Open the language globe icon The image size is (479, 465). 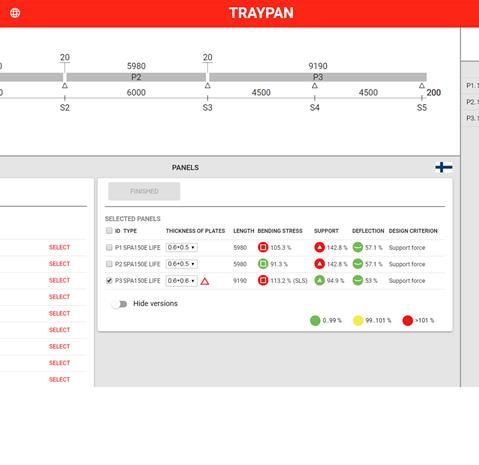15,13
